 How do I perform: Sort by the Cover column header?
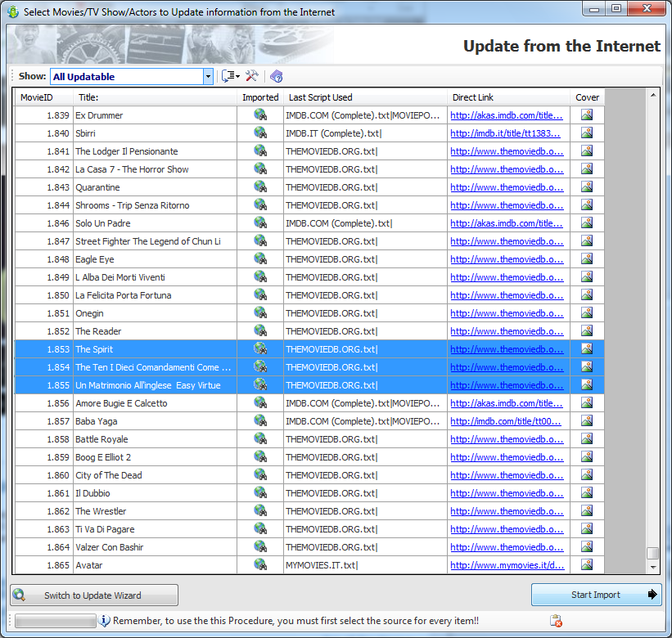(x=587, y=97)
